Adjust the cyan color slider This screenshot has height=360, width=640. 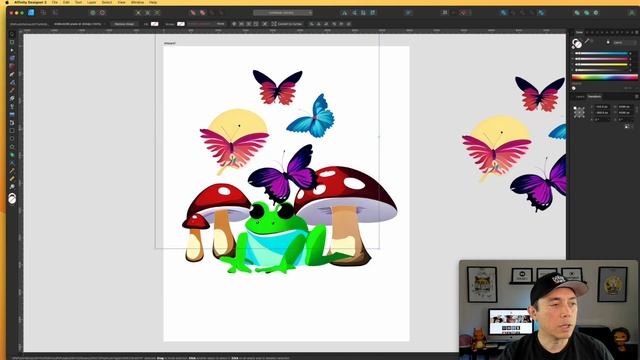tap(601, 53)
